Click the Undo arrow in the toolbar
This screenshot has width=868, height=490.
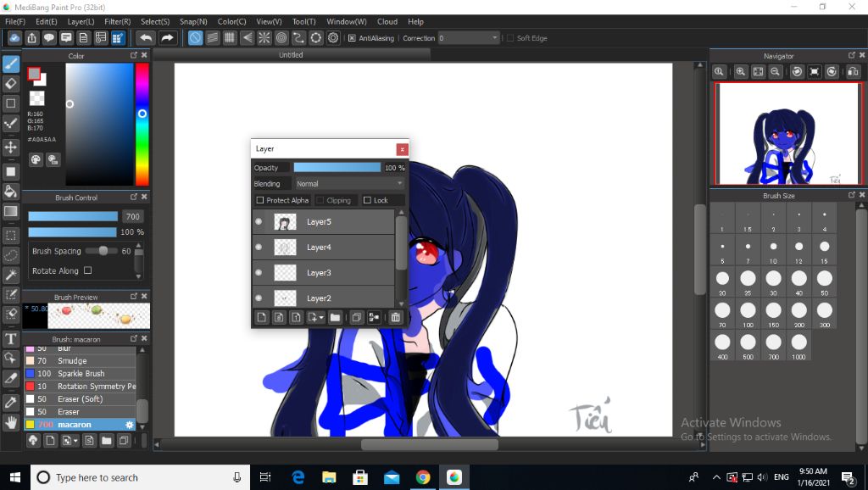coord(146,37)
